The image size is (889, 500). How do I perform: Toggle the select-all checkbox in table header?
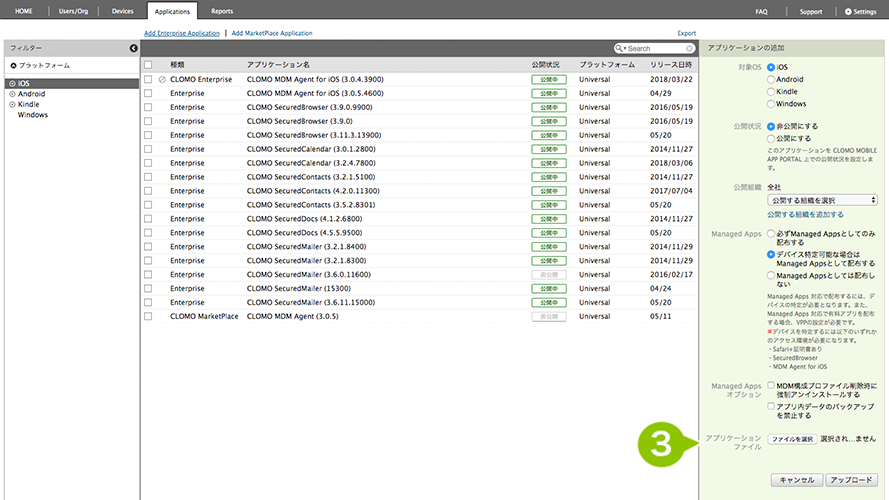tap(148, 65)
